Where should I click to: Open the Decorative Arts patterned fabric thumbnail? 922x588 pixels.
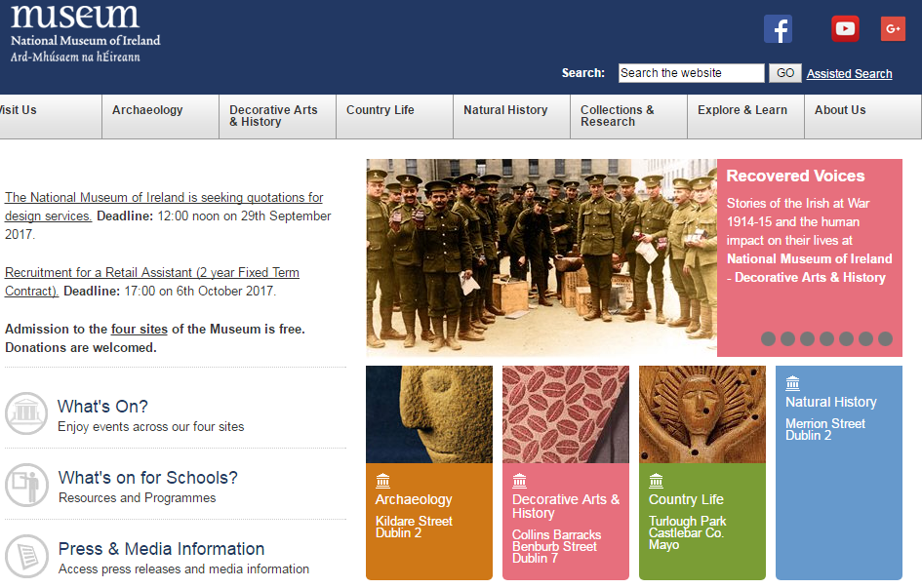[x=566, y=414]
